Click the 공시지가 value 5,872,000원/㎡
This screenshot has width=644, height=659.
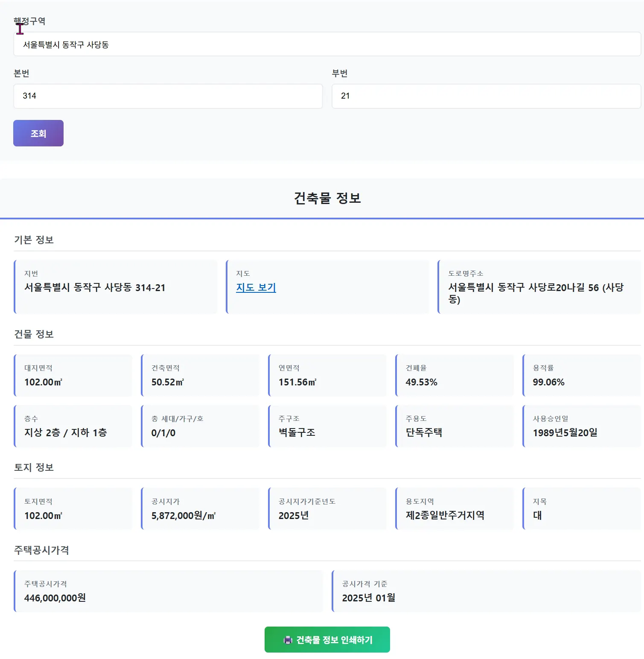184,516
